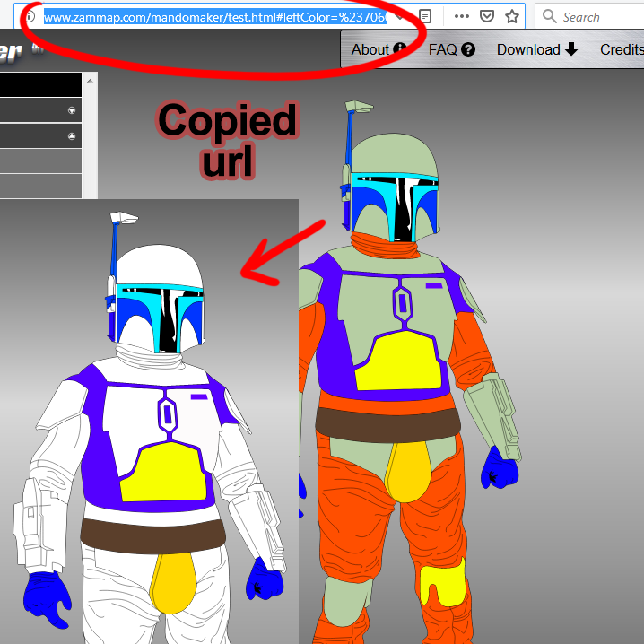Select green helmet dome of right figure
Viewport: 644px width, 644px height.
[x=395, y=155]
